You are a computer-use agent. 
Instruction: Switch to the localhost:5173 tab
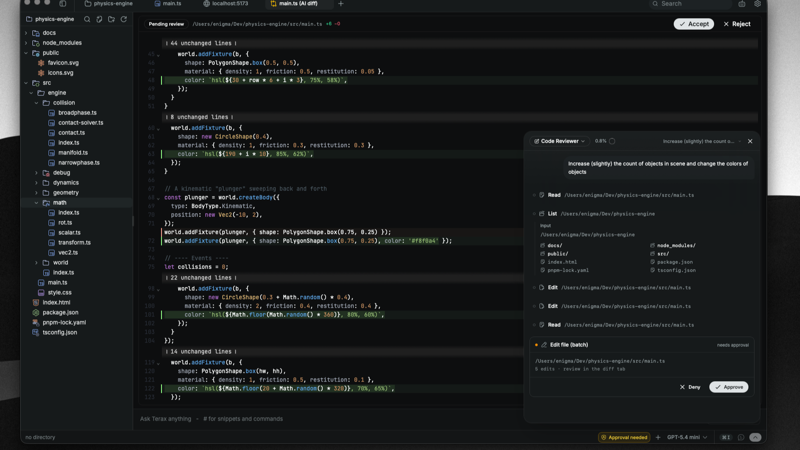(226, 4)
